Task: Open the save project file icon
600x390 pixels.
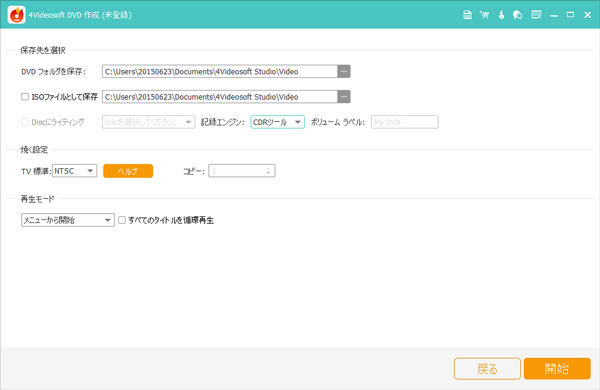Action: (467, 15)
